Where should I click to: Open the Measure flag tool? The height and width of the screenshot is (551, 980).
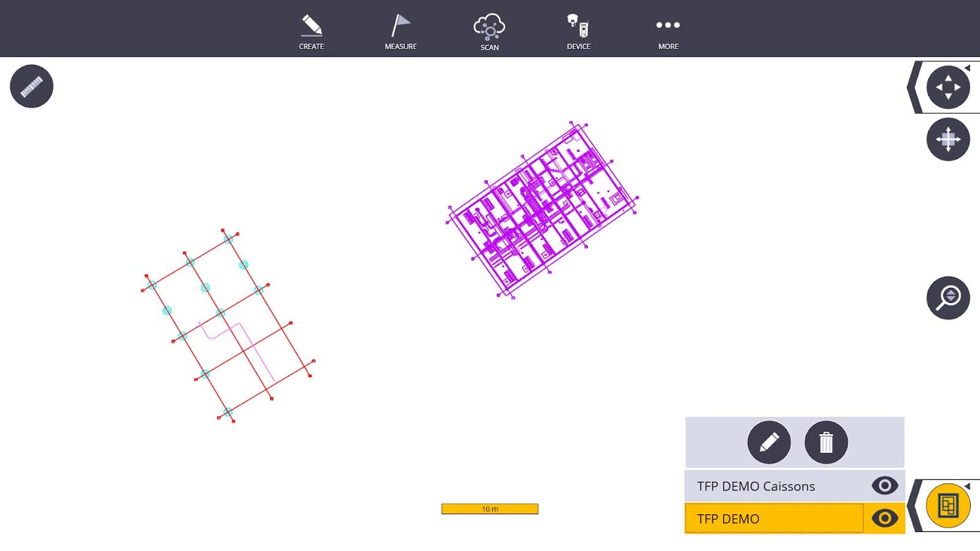point(401,32)
